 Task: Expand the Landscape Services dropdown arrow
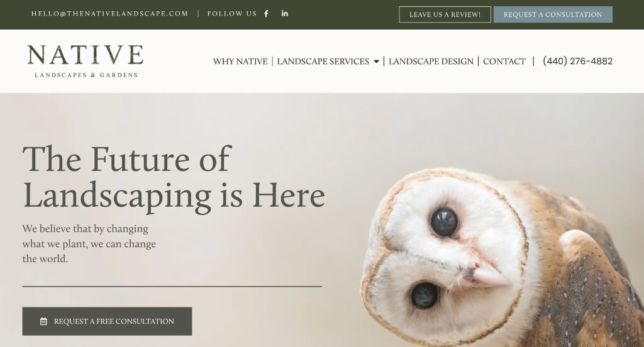(376, 62)
